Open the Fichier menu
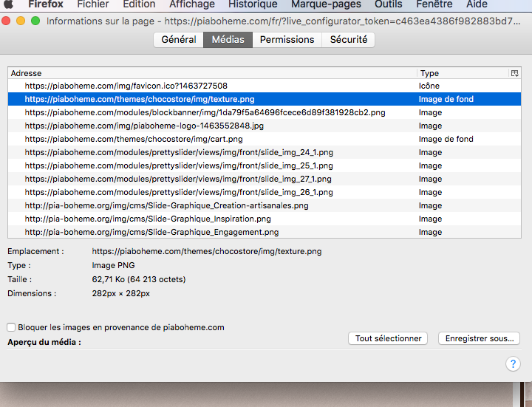The image size is (532, 407). (x=93, y=4)
